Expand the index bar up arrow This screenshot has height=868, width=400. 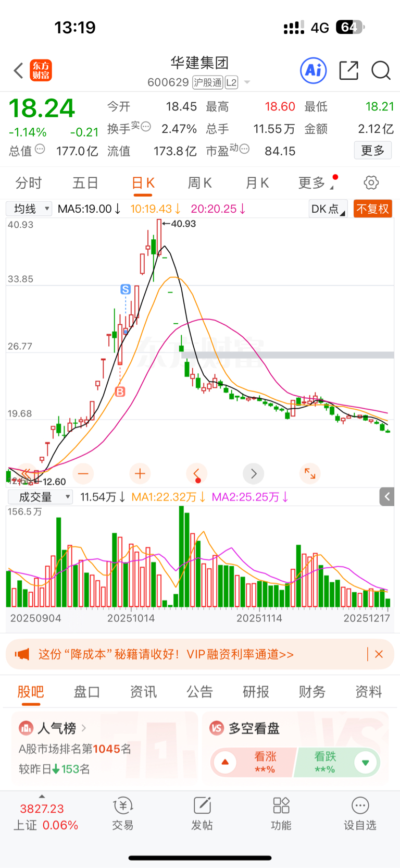pyautogui.click(x=42, y=796)
